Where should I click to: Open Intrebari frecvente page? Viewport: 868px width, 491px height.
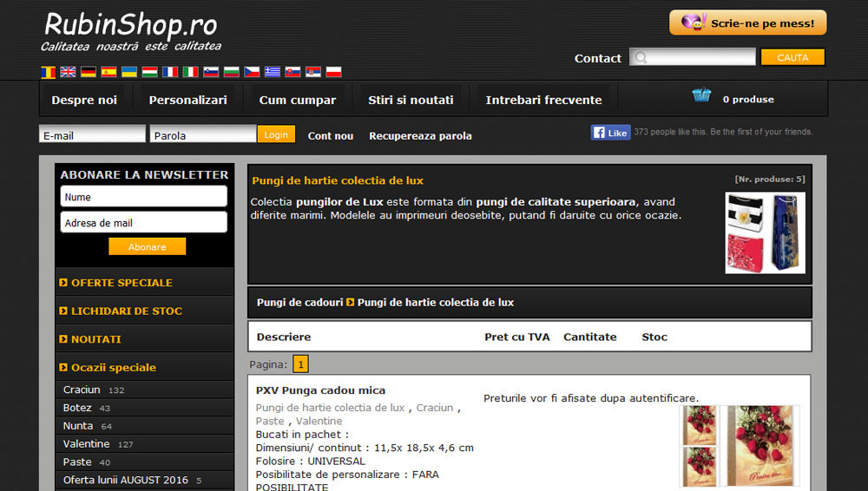[x=543, y=100]
